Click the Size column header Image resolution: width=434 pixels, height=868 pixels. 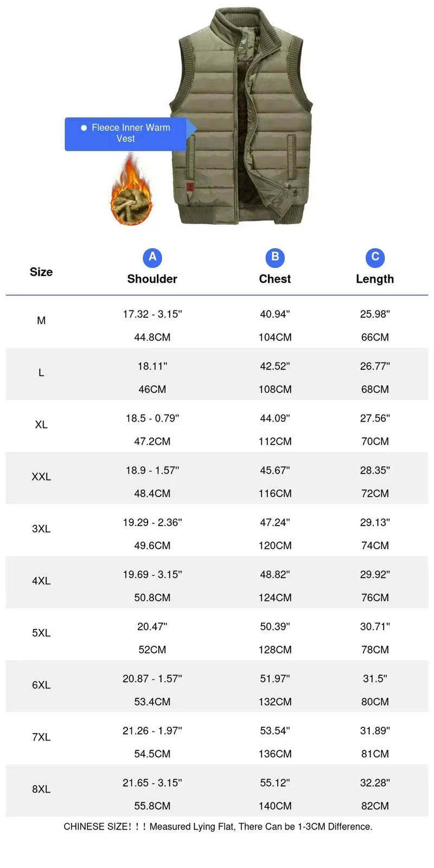point(41,272)
